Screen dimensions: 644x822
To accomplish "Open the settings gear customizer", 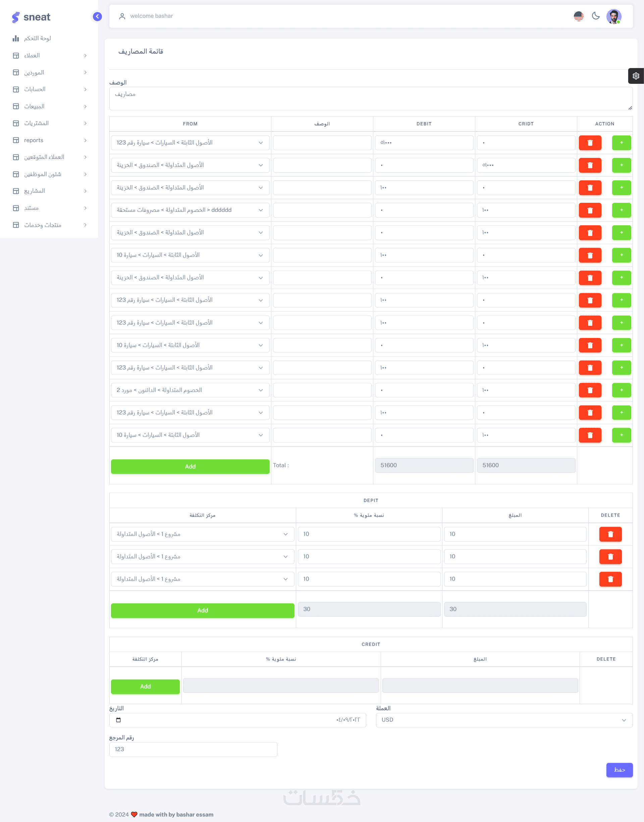I will pos(636,76).
